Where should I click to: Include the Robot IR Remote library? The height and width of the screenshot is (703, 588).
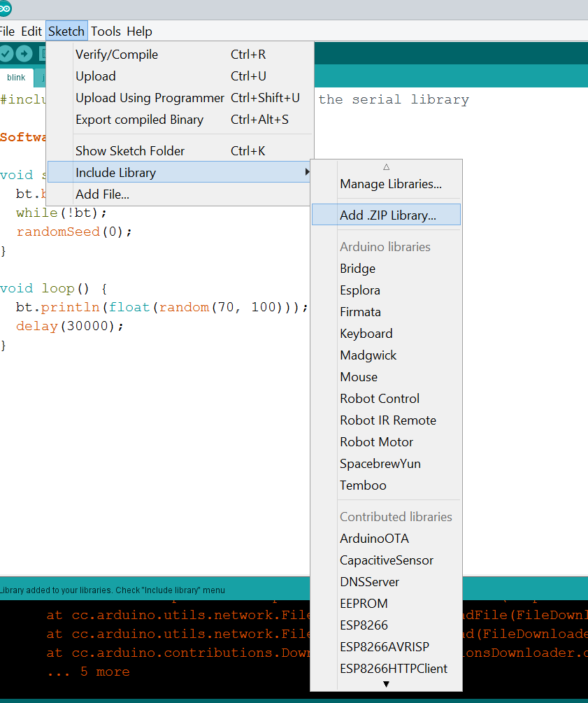pos(387,420)
